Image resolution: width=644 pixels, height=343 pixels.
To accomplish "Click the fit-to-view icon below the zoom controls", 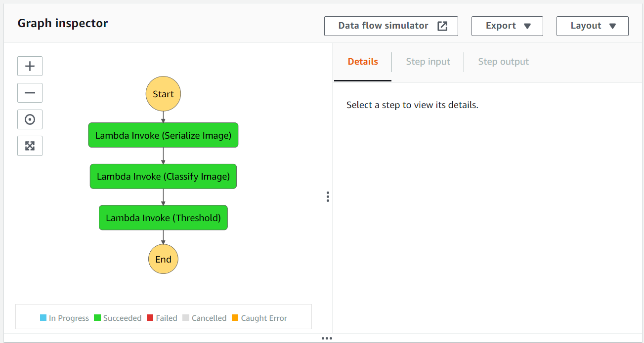I will (x=30, y=146).
